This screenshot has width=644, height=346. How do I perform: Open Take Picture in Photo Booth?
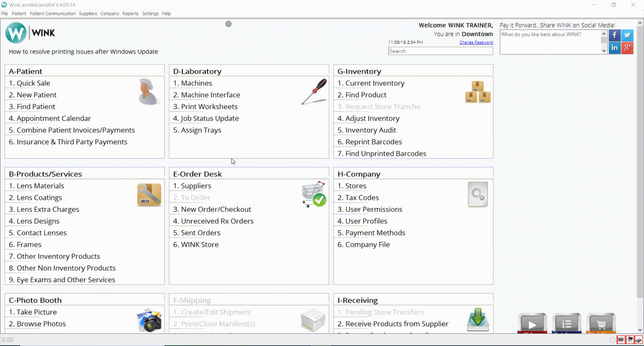click(x=33, y=312)
